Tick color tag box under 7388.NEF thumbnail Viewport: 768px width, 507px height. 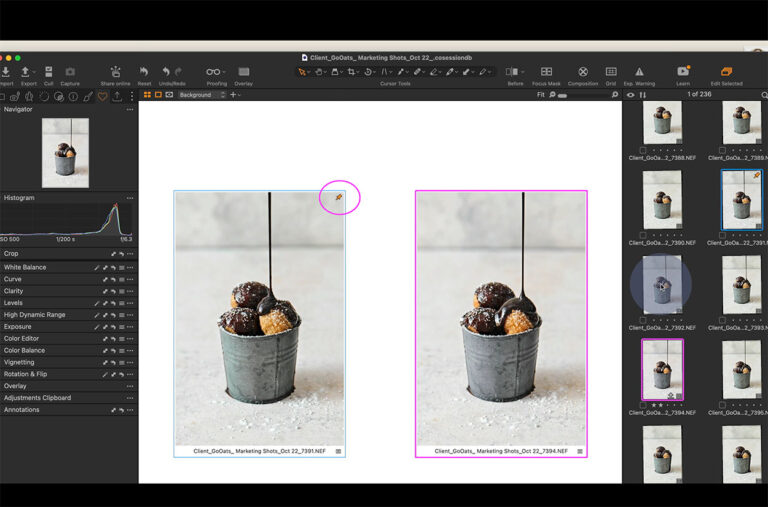[x=643, y=150]
